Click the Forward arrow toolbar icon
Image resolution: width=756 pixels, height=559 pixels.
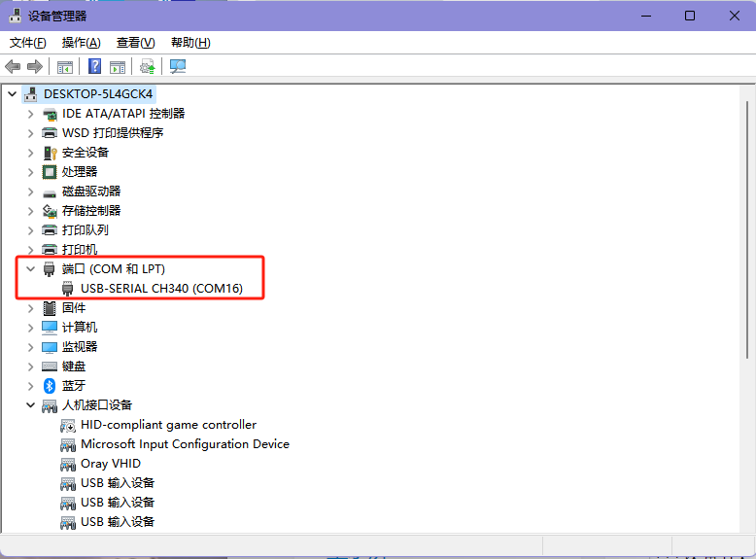35,66
